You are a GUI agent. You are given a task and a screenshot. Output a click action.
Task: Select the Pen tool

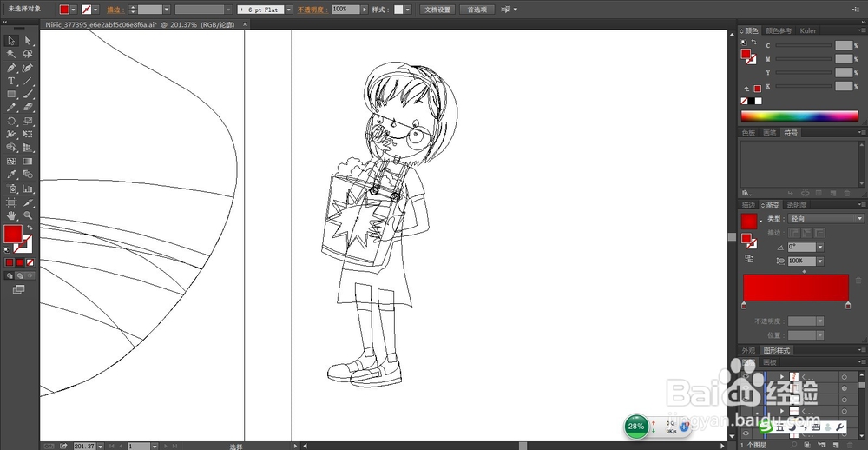coord(11,68)
